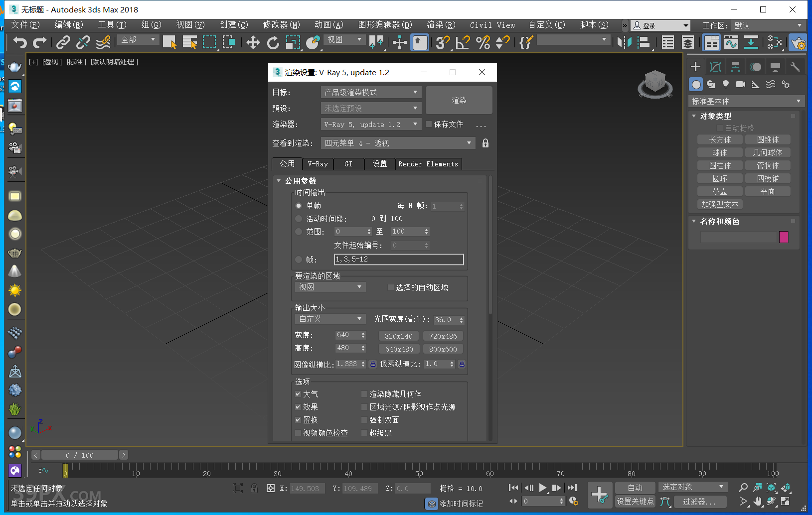
Task: Create a 茶壶 teapot primitive
Action: [720, 191]
